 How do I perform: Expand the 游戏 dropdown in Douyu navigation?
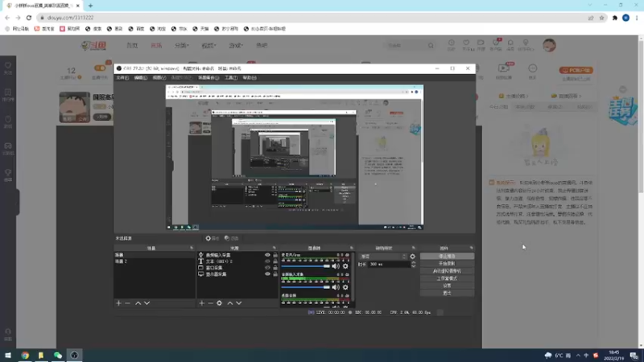pyautogui.click(x=236, y=46)
